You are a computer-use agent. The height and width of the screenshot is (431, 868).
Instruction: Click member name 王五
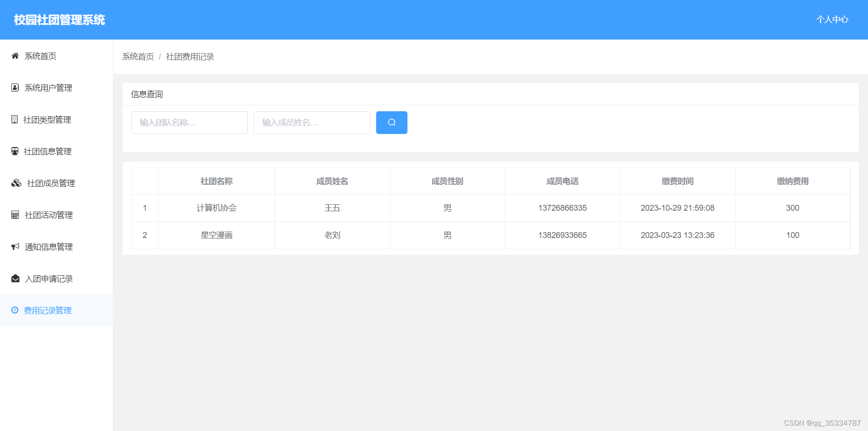(x=332, y=208)
